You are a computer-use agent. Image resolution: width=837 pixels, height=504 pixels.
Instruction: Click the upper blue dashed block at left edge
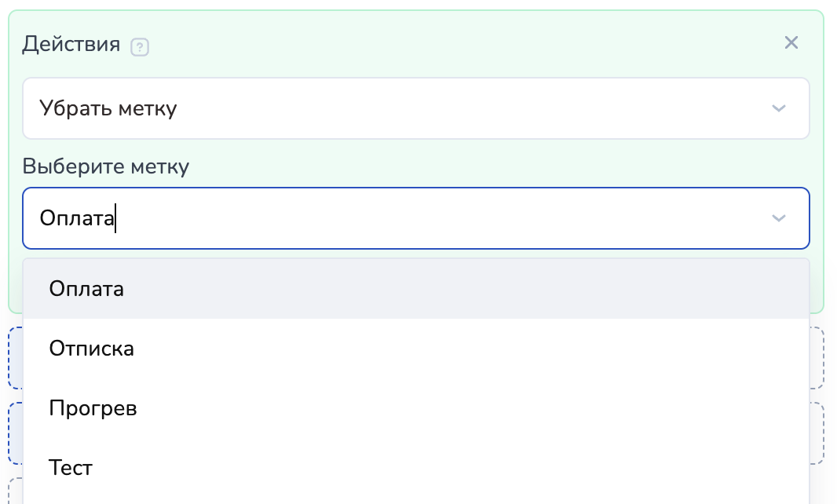(x=15, y=358)
